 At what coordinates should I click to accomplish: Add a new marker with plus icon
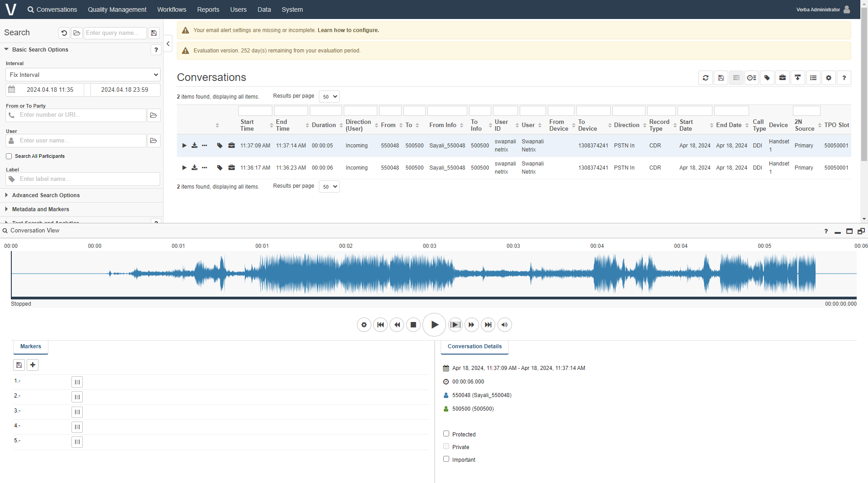pos(33,365)
